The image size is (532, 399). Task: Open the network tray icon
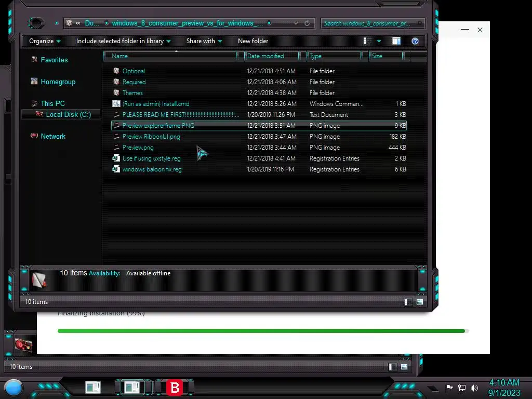(462, 388)
